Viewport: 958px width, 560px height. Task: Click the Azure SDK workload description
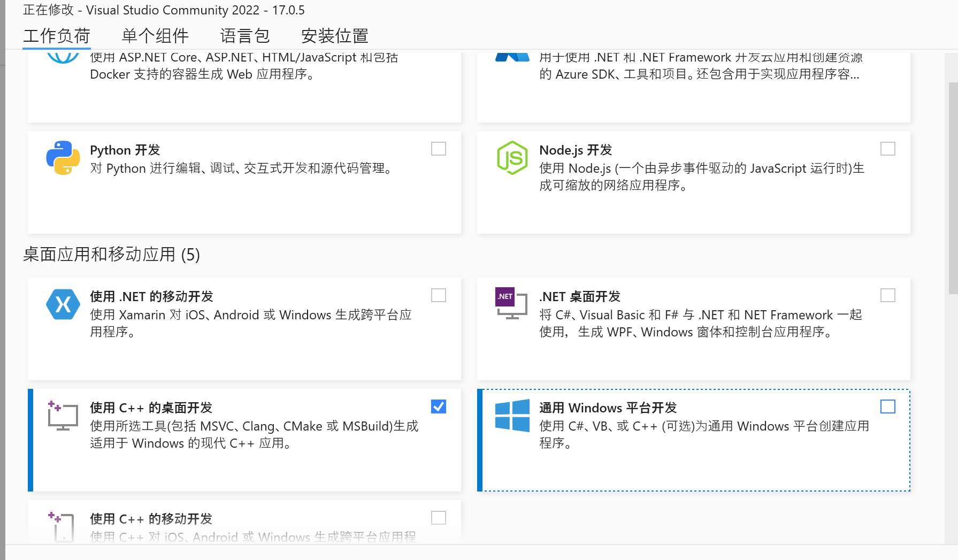pyautogui.click(x=701, y=66)
